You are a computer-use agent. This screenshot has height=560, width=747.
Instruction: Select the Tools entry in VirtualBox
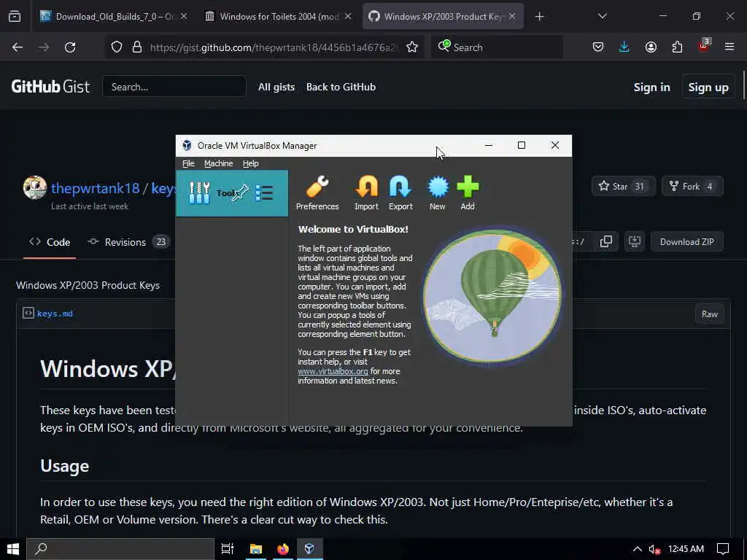(x=232, y=192)
